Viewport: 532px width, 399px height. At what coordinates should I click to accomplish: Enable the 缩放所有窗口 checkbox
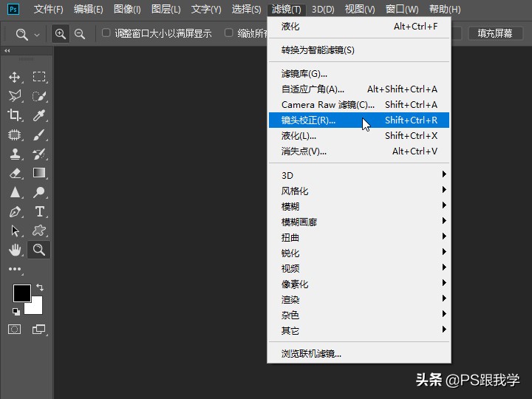coord(229,33)
